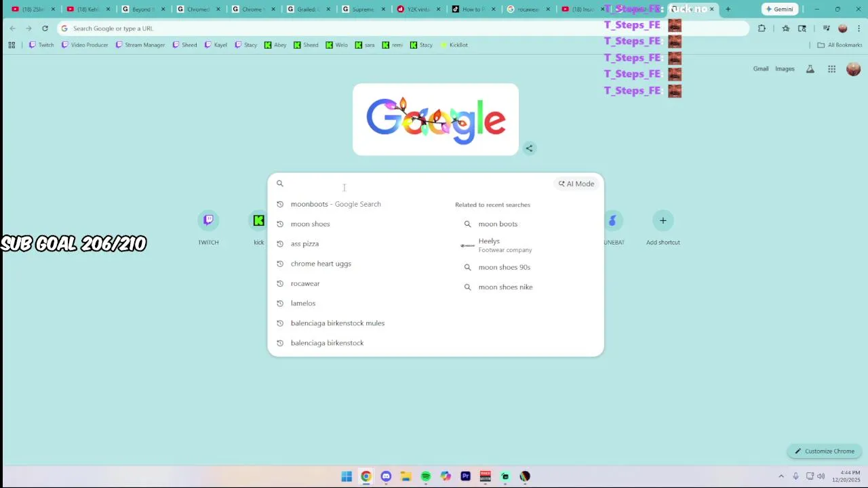Open the KickBot bookmark
868x488 pixels.
click(454, 45)
